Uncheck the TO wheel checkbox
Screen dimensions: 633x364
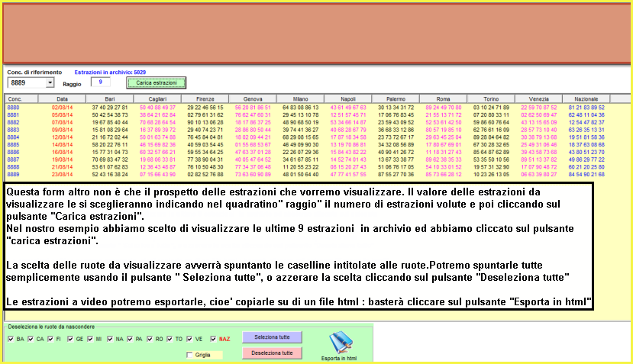click(170, 339)
